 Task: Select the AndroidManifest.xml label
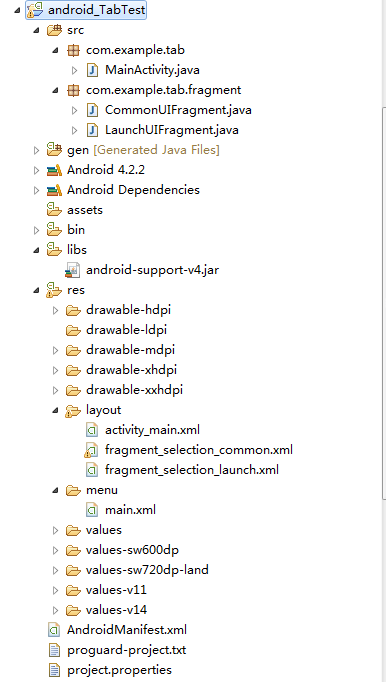[x=127, y=630]
